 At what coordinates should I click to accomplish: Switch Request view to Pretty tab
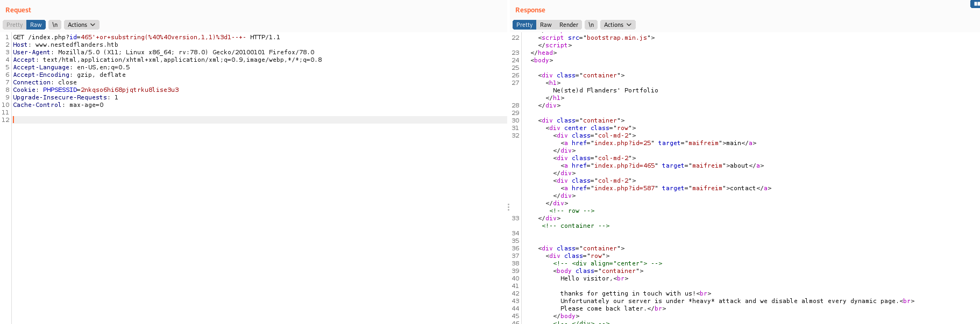click(x=15, y=25)
